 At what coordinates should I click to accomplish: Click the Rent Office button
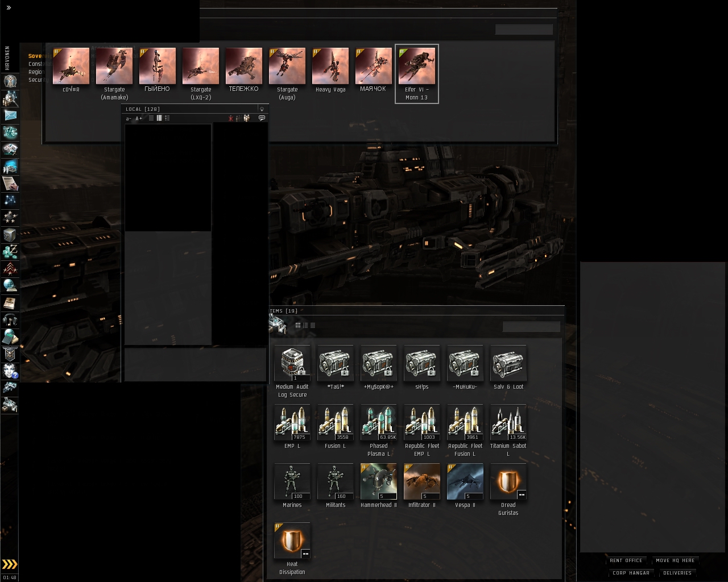coord(626,560)
